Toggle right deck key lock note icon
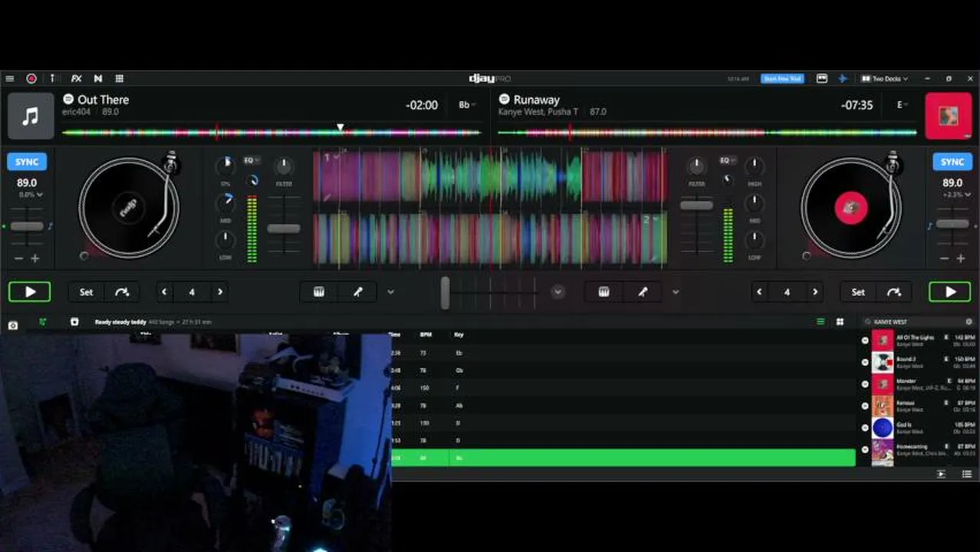 [x=929, y=226]
